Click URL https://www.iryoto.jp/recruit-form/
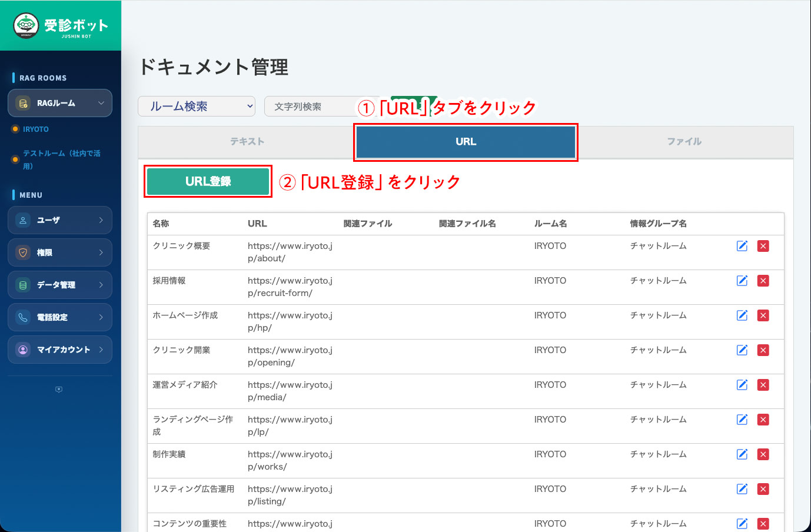The image size is (811, 532). pyautogui.click(x=290, y=287)
